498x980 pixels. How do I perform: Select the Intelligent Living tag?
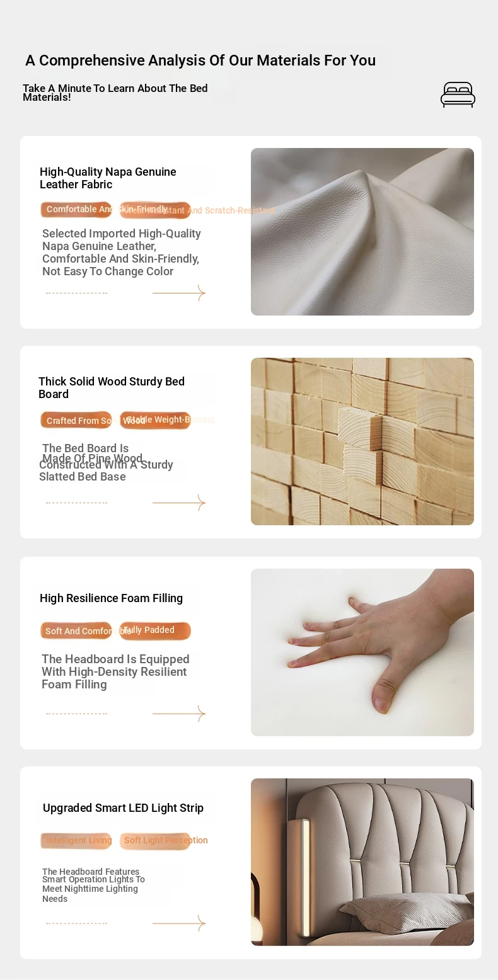point(76,841)
